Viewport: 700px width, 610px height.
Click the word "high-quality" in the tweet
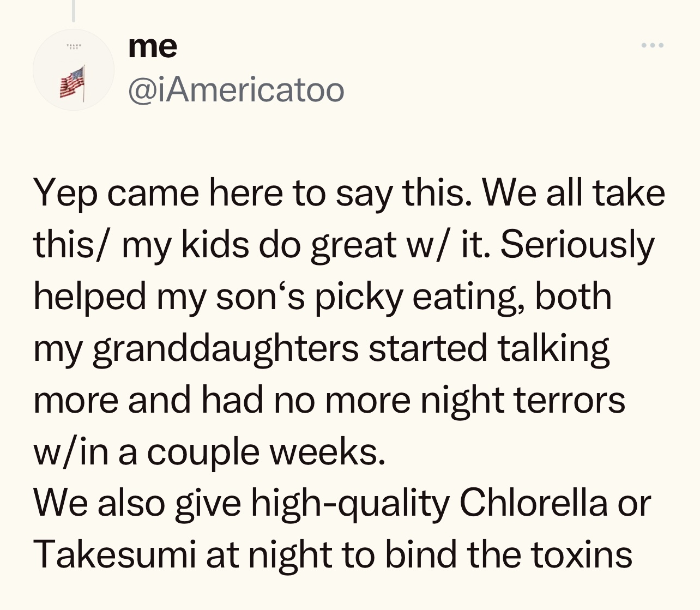pyautogui.click(x=349, y=503)
